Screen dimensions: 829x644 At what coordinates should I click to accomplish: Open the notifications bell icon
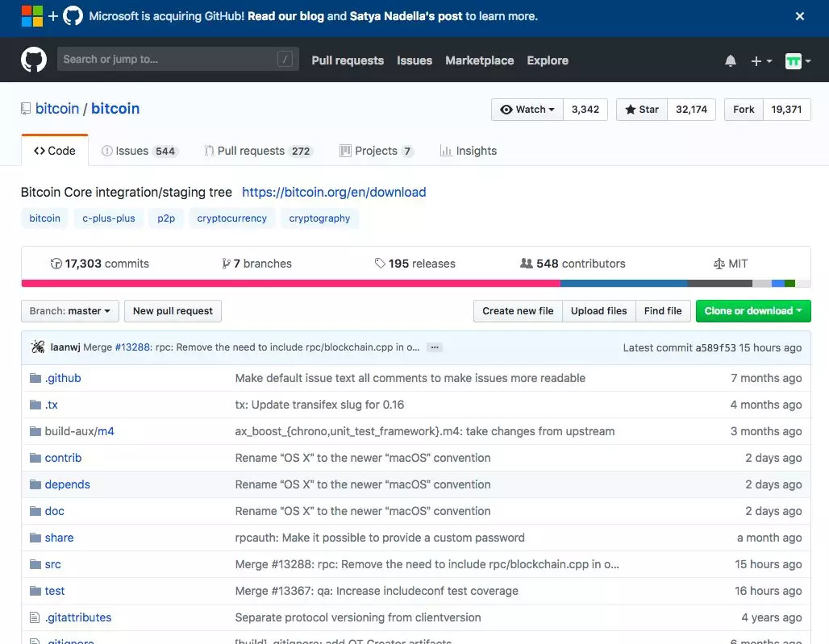[731, 61]
